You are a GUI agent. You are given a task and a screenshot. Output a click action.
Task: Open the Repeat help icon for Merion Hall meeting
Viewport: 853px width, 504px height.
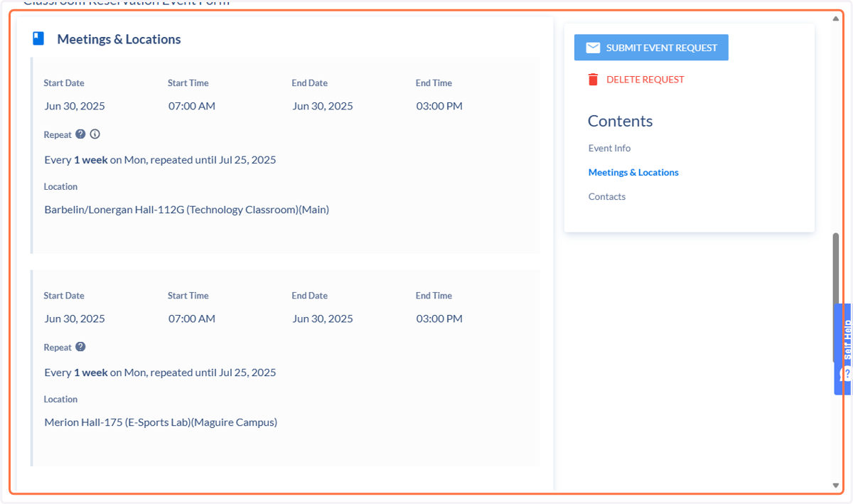[x=80, y=346]
